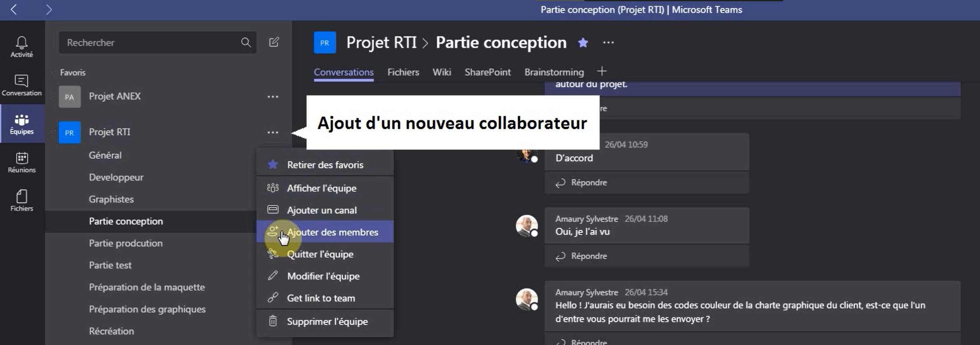Screen dimensions: 980x345
Task: Click Get link to team
Action: coord(321,298)
